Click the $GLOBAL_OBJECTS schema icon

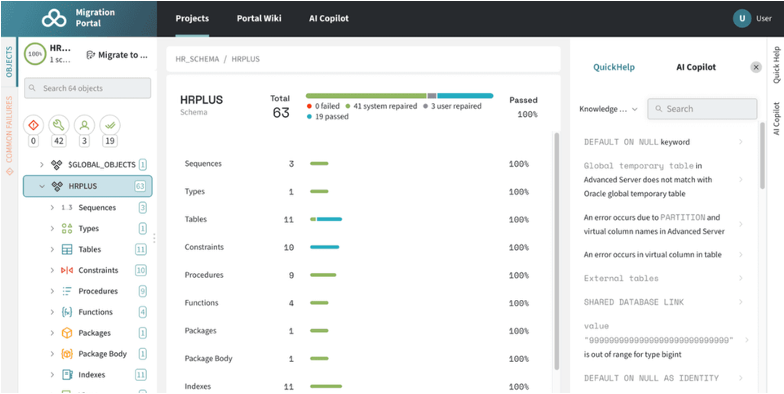coord(57,164)
